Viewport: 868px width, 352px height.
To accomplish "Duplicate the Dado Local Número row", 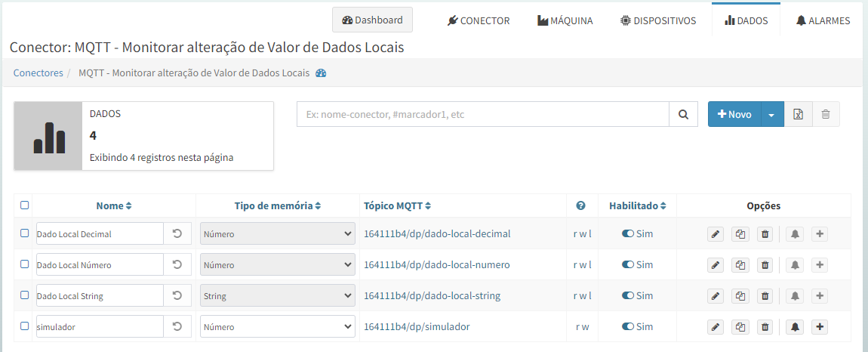I will pos(740,265).
